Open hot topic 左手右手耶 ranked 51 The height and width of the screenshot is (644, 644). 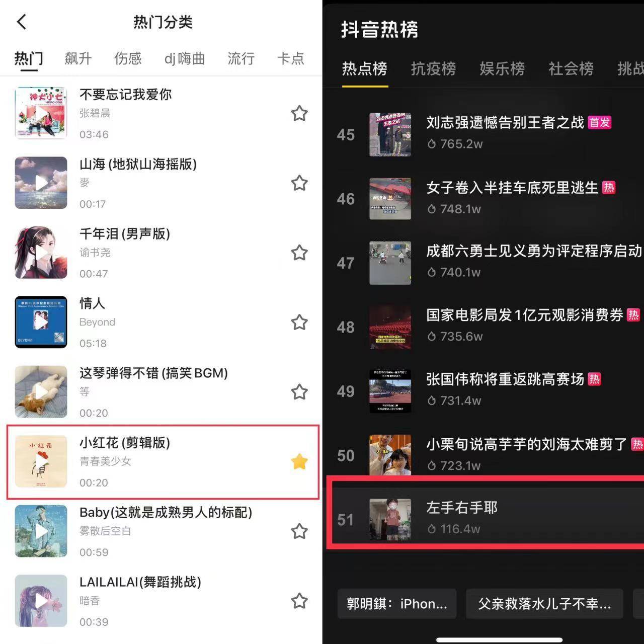(x=486, y=519)
